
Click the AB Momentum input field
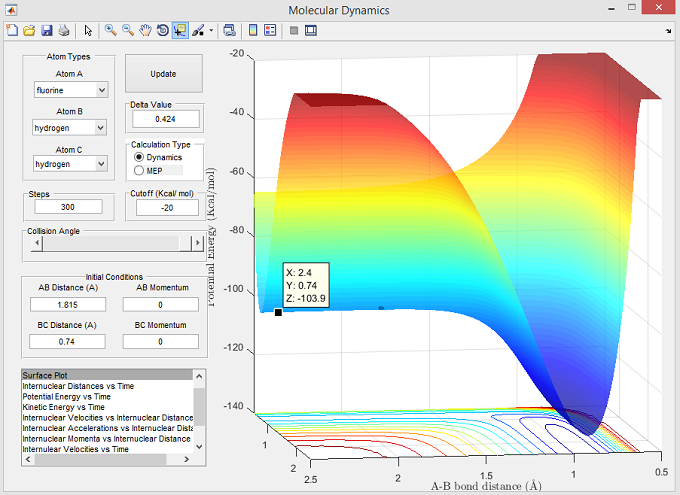[160, 305]
